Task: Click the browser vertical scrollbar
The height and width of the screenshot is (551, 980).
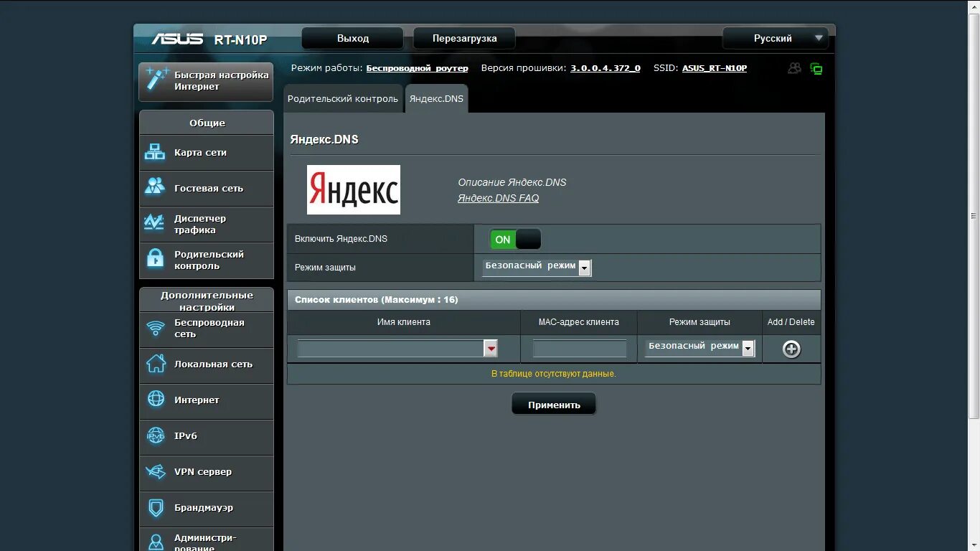Action: click(974, 215)
